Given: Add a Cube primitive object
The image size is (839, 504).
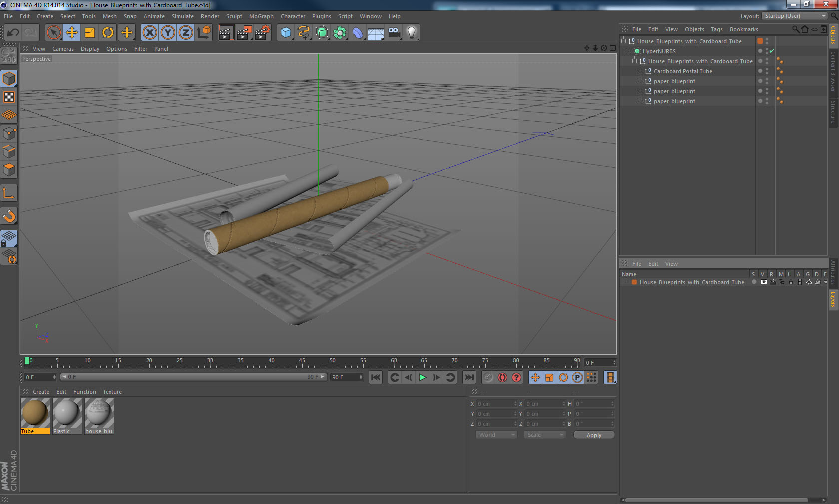Looking at the screenshot, I should pyautogui.click(x=286, y=33).
